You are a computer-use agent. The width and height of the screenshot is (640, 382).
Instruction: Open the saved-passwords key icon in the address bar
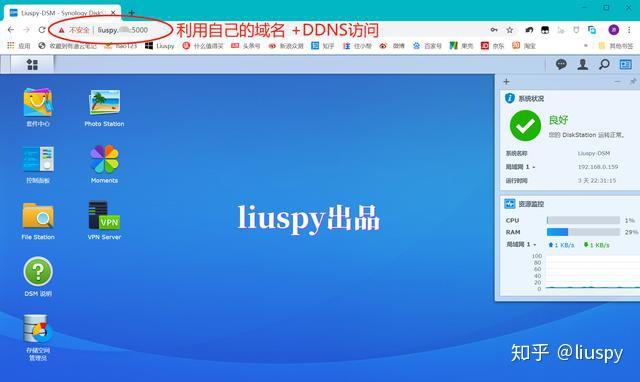click(494, 30)
